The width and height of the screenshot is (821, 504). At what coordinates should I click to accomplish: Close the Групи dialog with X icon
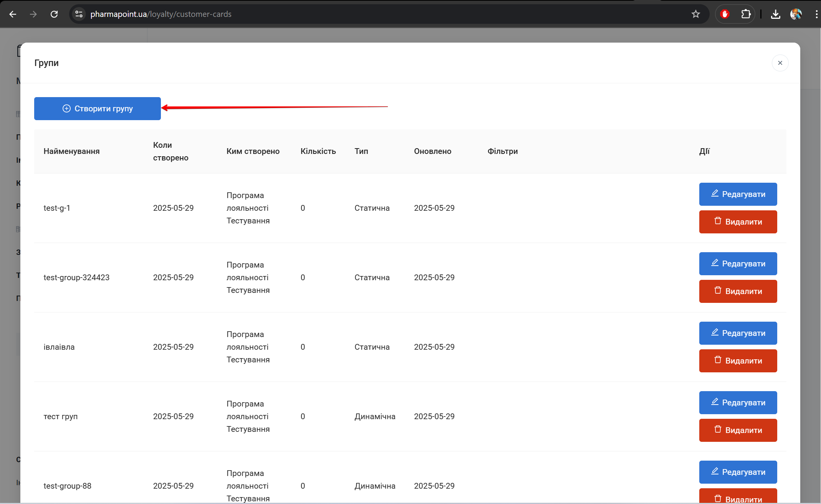coord(780,63)
